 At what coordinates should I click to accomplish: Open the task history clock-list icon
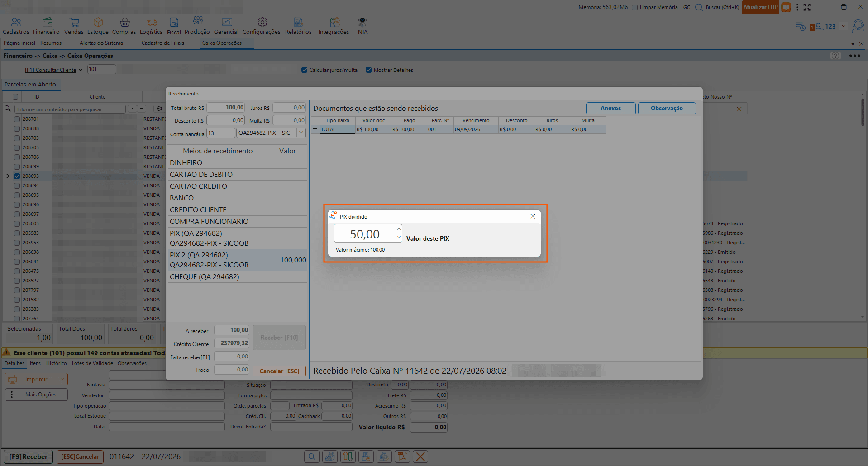801,26
